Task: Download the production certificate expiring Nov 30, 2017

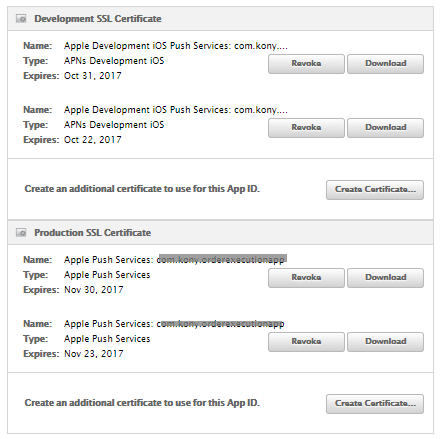Action: pyautogui.click(x=385, y=278)
